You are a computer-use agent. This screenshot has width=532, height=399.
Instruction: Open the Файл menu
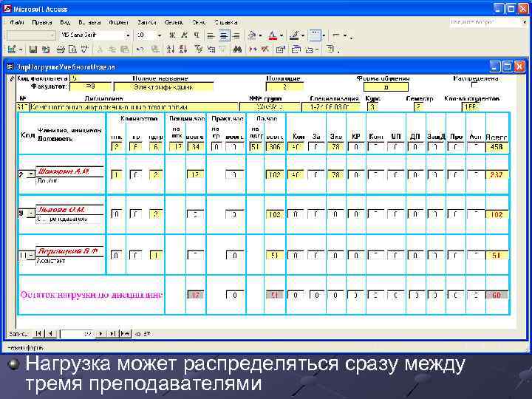pos(16,22)
